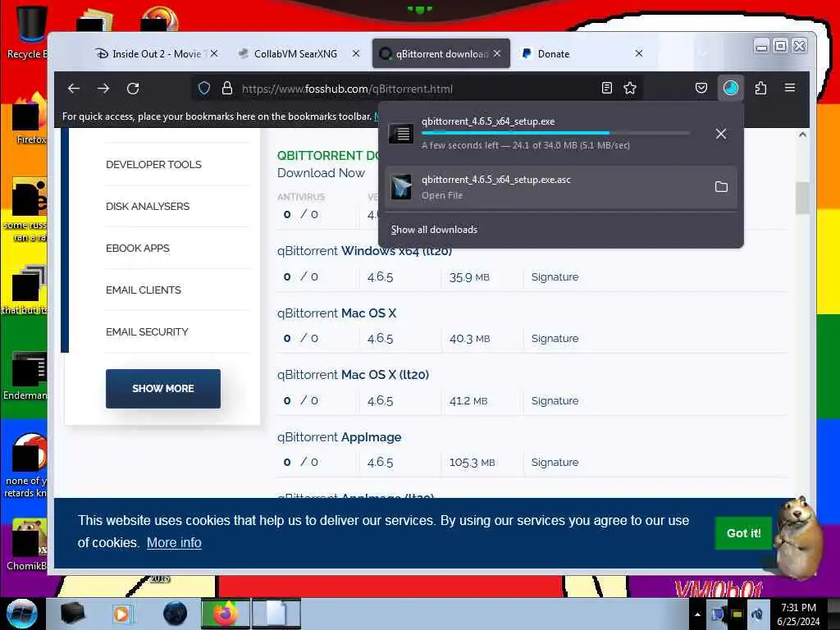
Task: Open the EBOOK APPS category
Action: click(138, 248)
